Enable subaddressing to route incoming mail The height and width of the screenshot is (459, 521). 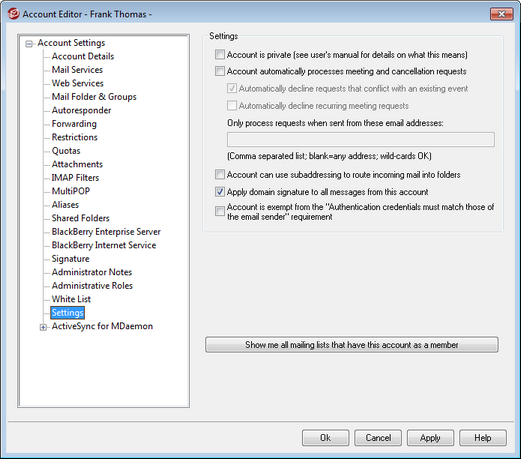[220, 174]
